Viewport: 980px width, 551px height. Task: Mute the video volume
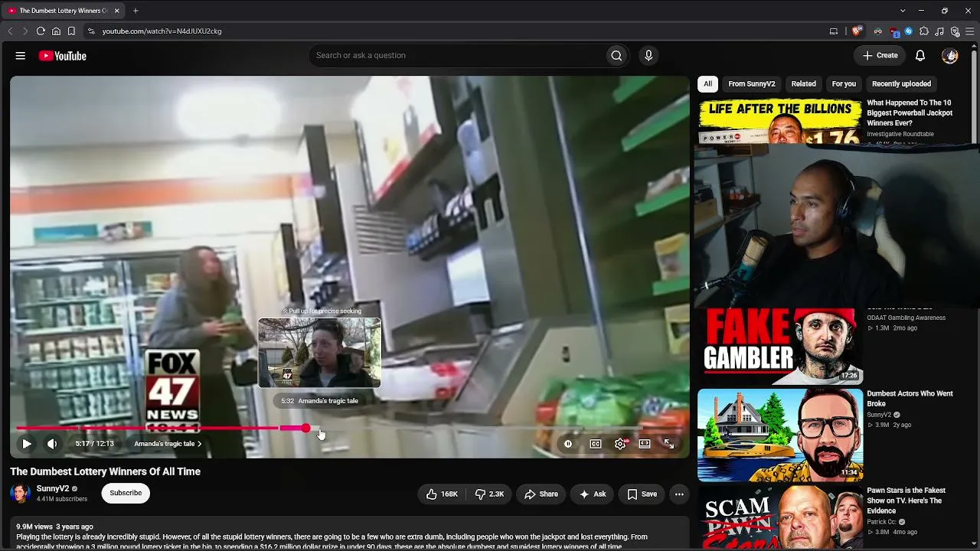point(52,444)
